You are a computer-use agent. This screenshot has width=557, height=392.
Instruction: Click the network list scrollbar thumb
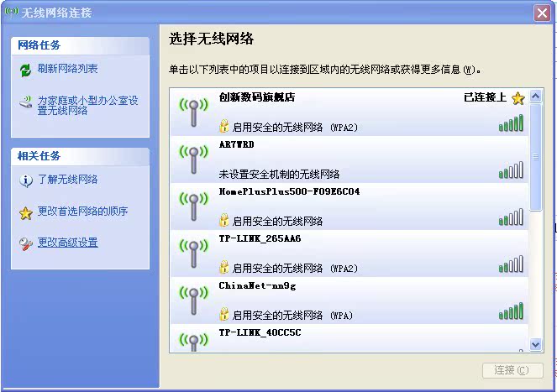[x=535, y=157]
